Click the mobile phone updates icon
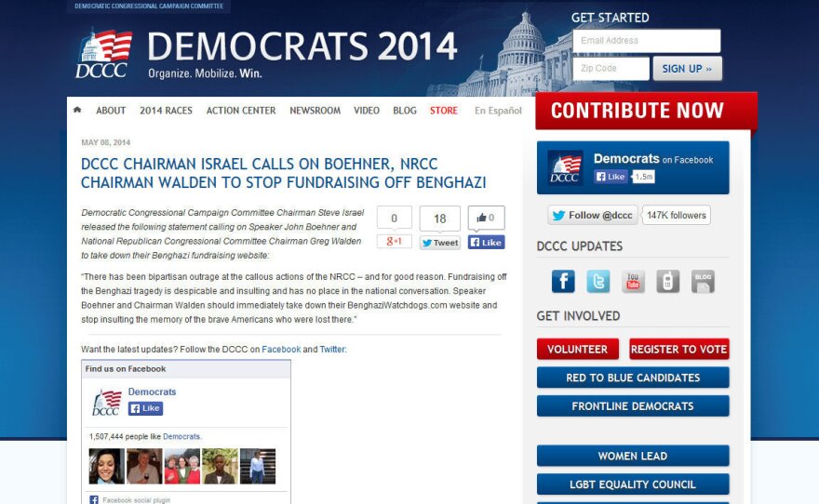This screenshot has height=504, width=819. tap(668, 281)
